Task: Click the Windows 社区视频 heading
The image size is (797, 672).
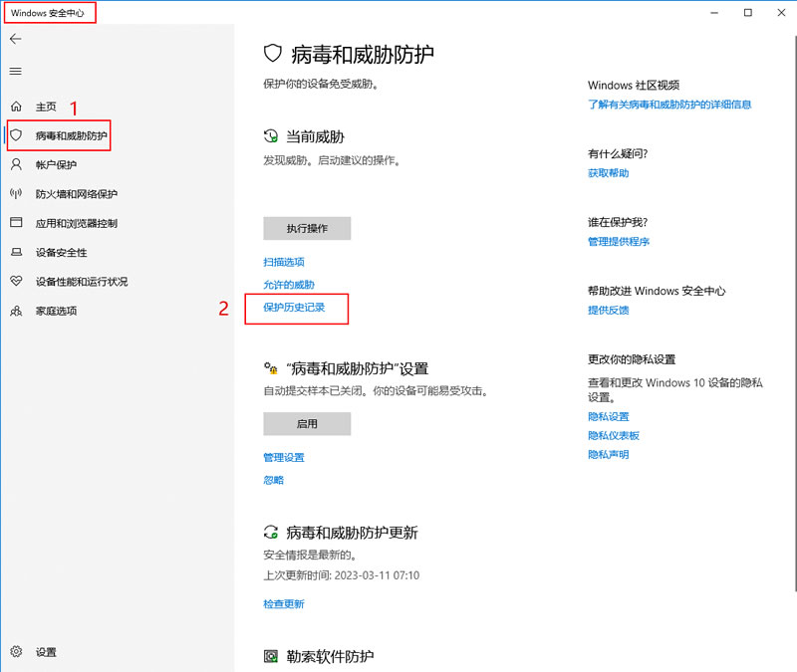Action: pyautogui.click(x=634, y=85)
